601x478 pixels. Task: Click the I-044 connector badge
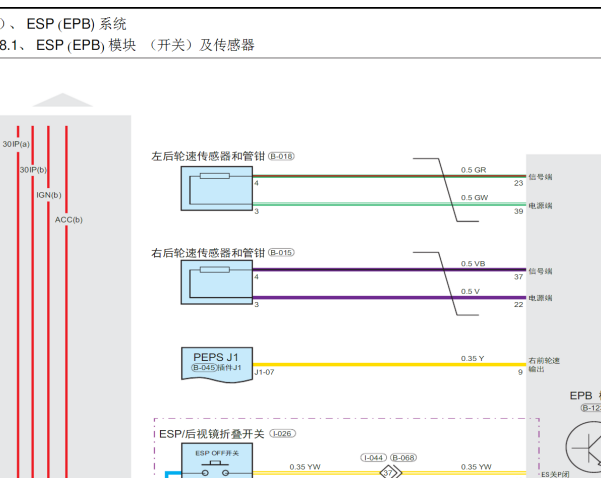(x=374, y=458)
